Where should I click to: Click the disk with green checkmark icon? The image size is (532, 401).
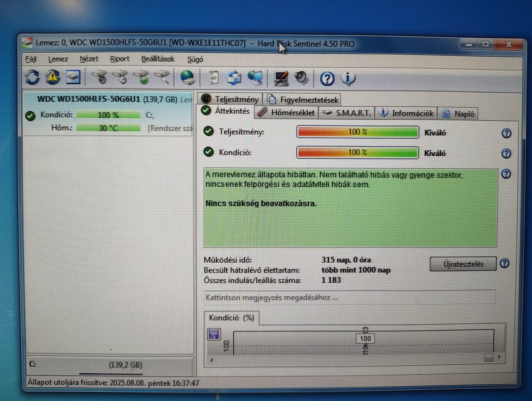tap(142, 78)
